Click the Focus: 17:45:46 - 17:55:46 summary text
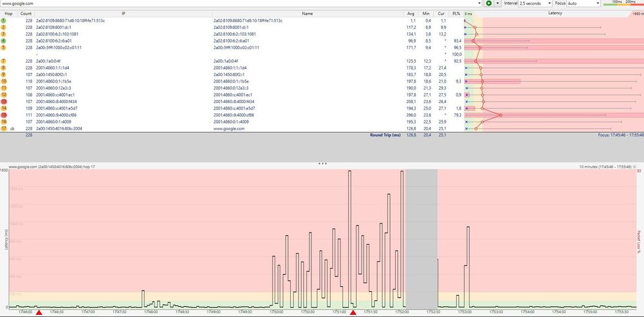644x317 pixels. pyautogui.click(x=621, y=135)
